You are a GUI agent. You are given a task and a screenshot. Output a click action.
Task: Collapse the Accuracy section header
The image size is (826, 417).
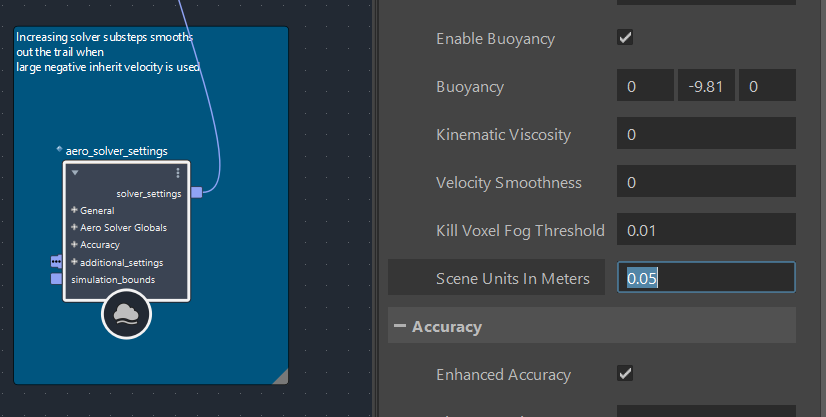click(400, 326)
